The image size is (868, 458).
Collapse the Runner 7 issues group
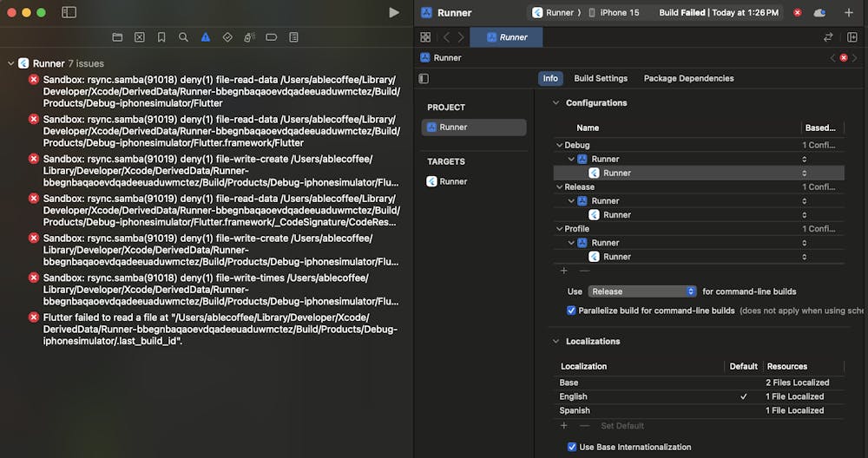pos(10,63)
